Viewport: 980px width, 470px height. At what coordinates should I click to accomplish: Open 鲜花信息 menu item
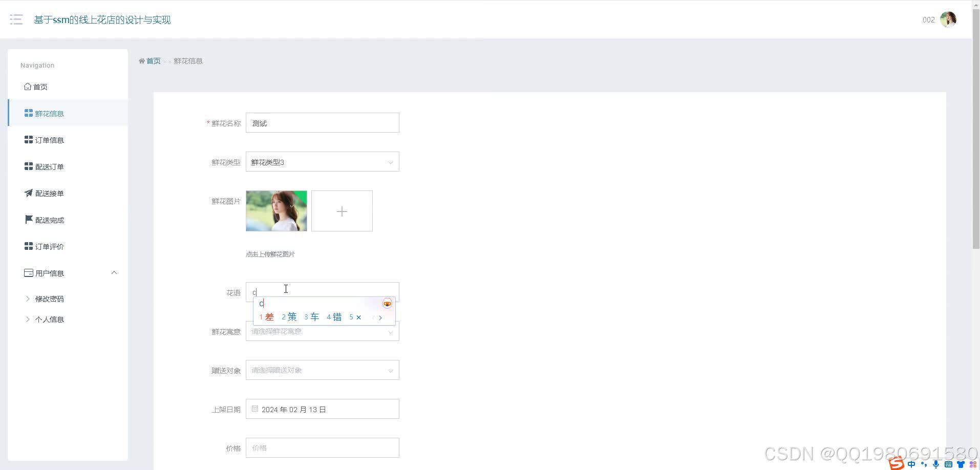pos(68,113)
